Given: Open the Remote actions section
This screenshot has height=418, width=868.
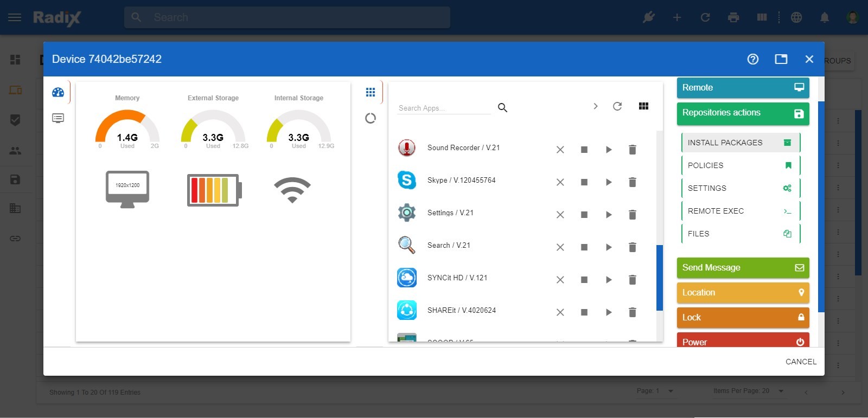Looking at the screenshot, I should (x=743, y=88).
